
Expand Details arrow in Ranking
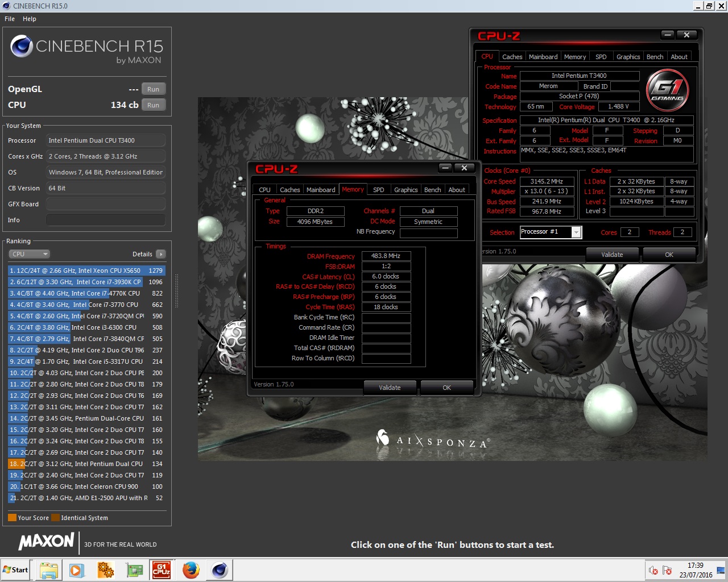click(x=161, y=254)
